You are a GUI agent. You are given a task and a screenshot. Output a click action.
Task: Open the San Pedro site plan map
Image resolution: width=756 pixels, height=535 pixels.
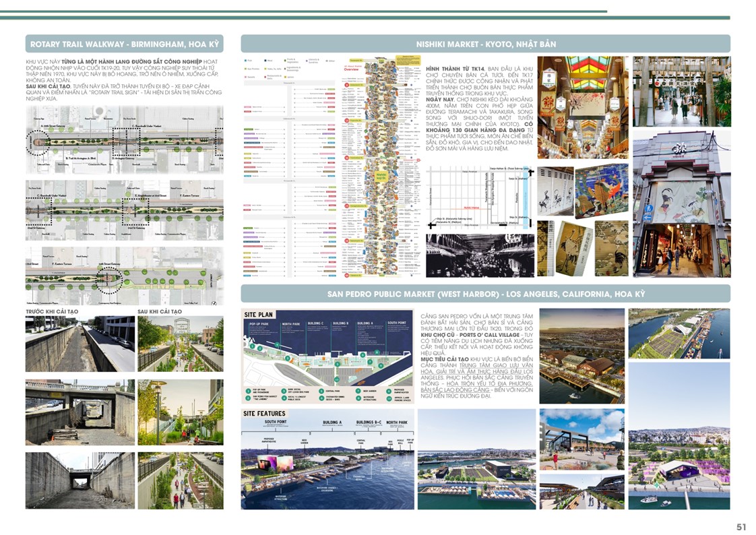coord(327,357)
